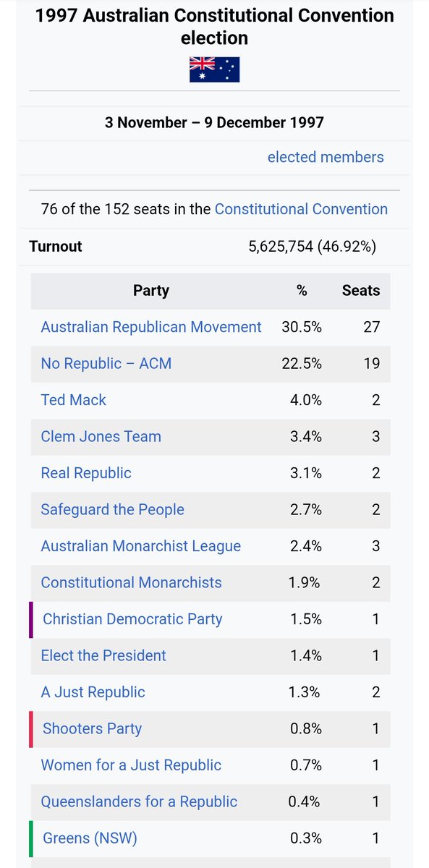Visit the Clem Jones Team page
Image resolution: width=429 pixels, height=868 pixels.
(101, 436)
